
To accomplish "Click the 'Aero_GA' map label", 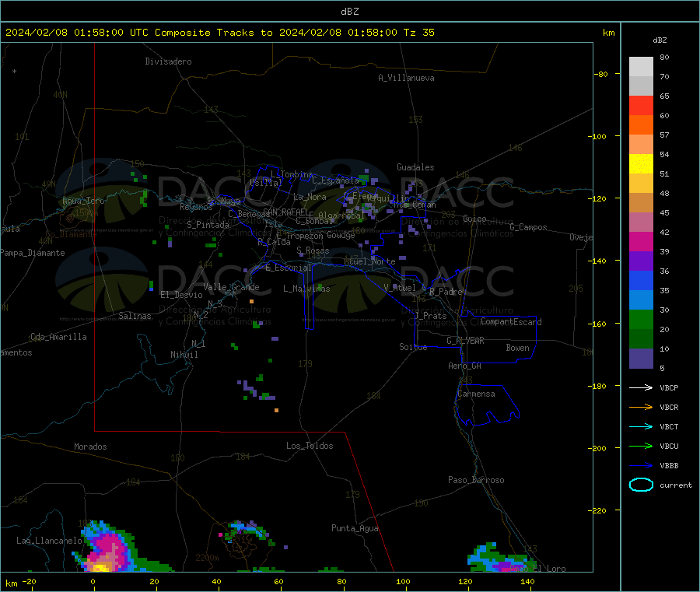I will 465,366.
